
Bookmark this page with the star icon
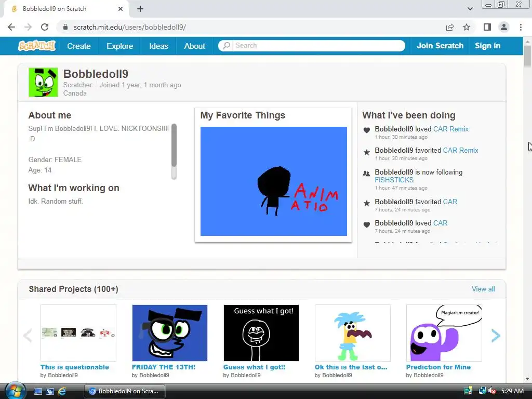467,27
